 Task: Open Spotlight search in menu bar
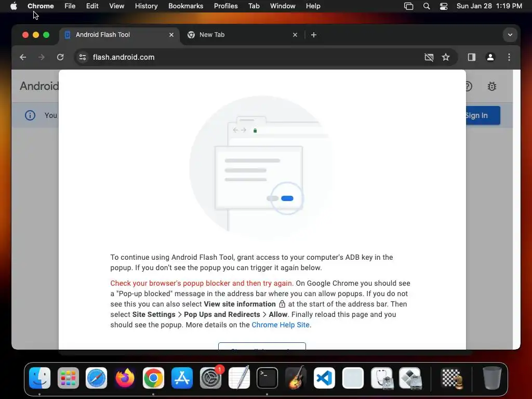click(427, 6)
